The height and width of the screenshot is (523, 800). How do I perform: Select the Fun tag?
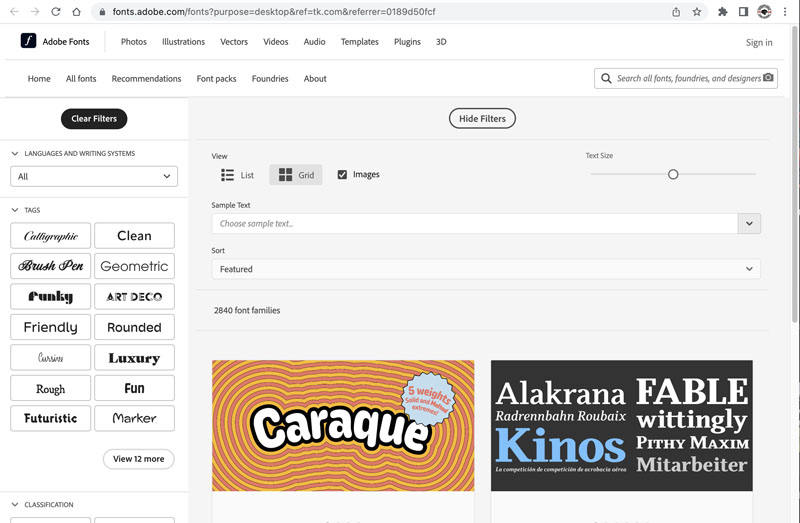[134, 388]
